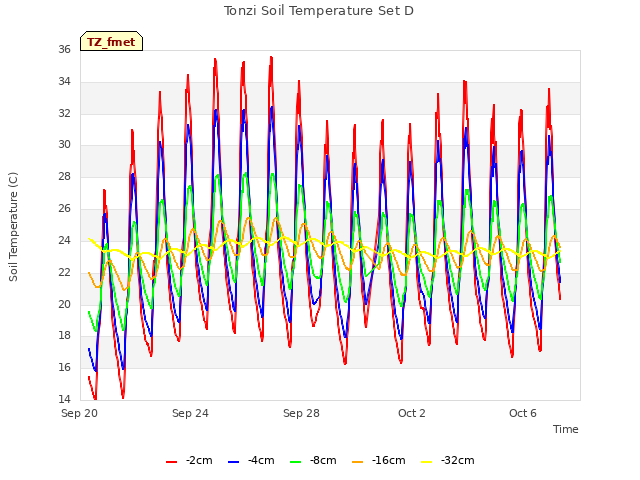Click the 24 y-axis tick label
The image size is (640, 480).
tap(64, 240)
